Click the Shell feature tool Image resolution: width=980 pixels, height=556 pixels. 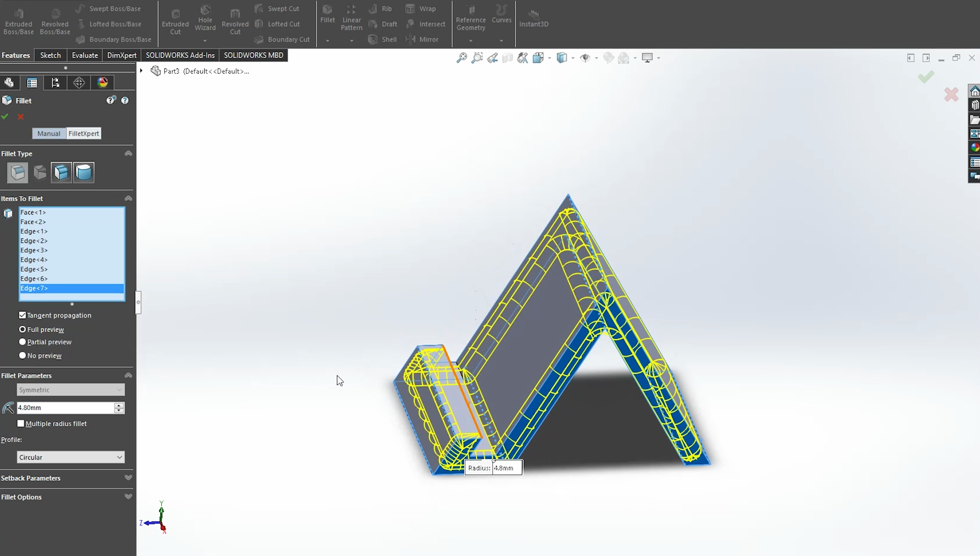(x=382, y=39)
